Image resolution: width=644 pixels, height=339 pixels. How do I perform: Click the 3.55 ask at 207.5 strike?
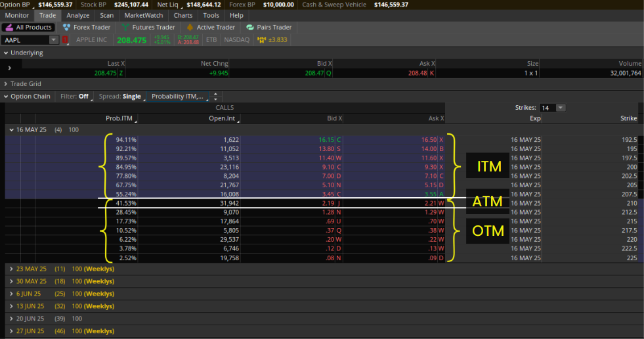431,194
